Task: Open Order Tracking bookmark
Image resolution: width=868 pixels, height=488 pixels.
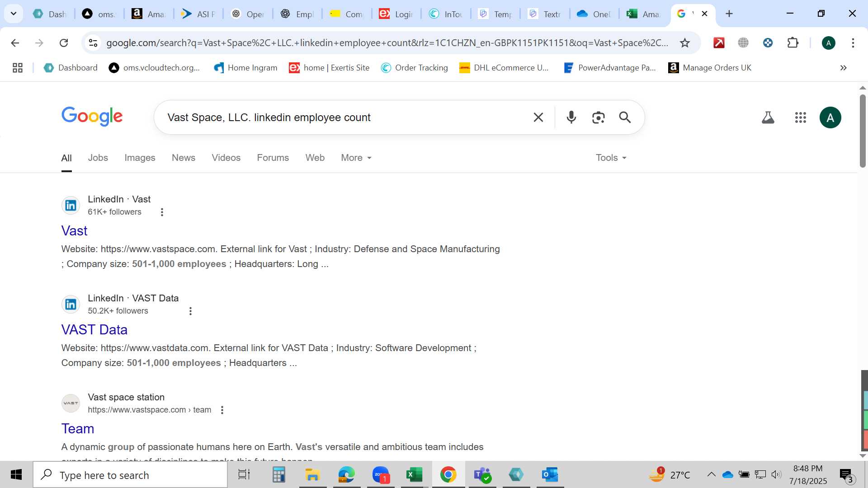Action: point(414,68)
